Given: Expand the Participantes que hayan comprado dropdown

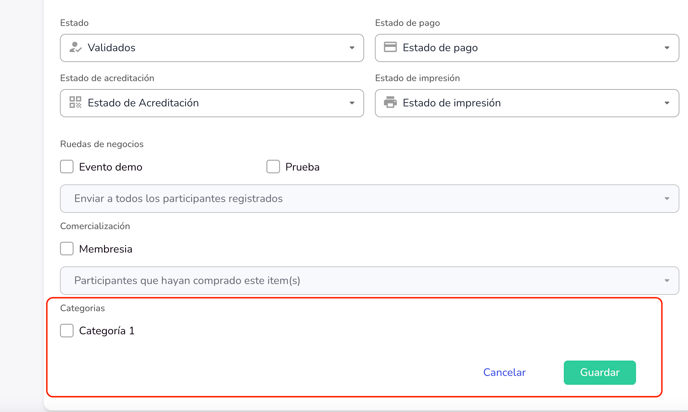Looking at the screenshot, I should tap(667, 281).
